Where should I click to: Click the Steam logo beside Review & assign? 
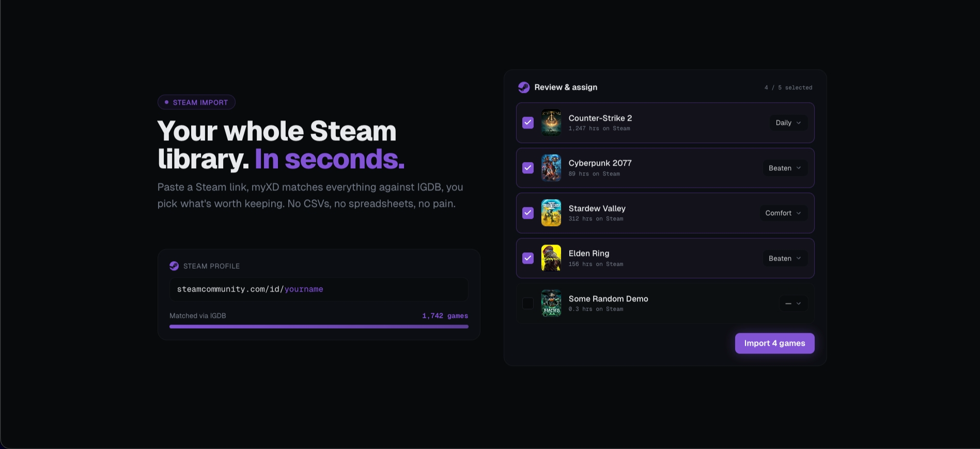524,87
